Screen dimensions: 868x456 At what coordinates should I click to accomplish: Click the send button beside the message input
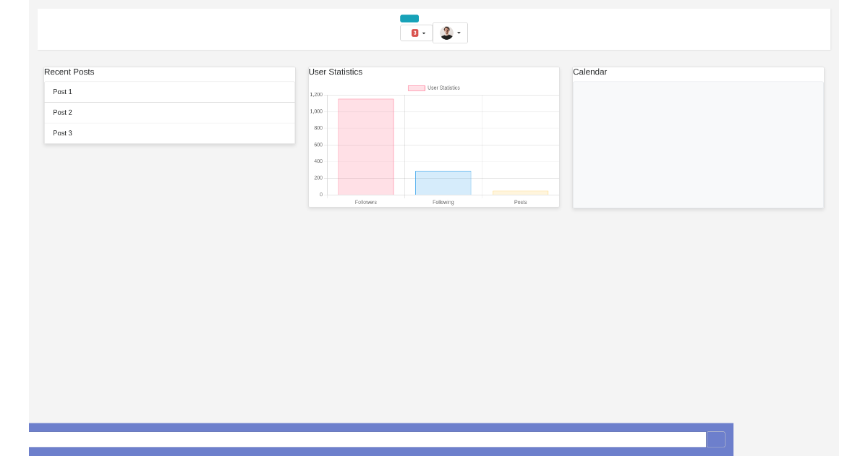pos(715,439)
